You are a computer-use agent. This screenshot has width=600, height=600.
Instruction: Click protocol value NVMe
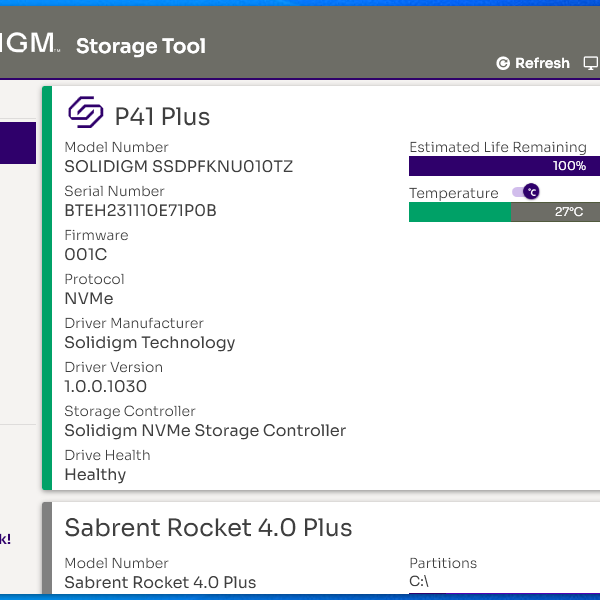[x=89, y=298]
